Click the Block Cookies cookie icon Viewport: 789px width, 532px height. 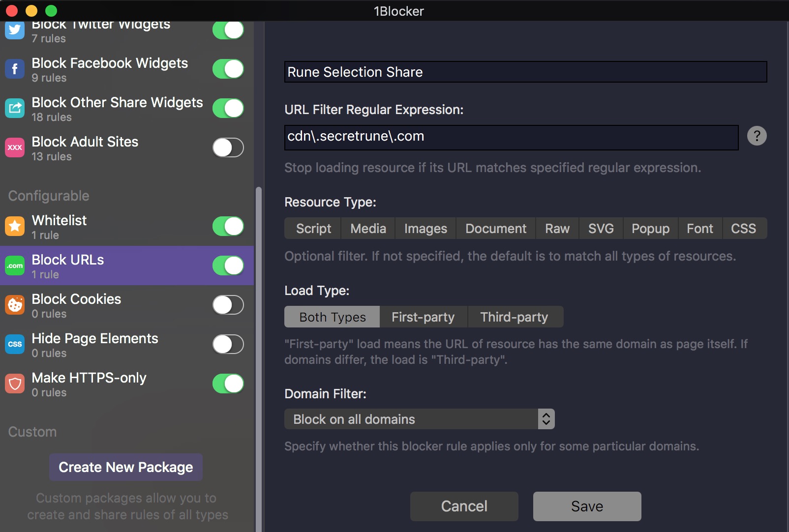[x=15, y=305]
